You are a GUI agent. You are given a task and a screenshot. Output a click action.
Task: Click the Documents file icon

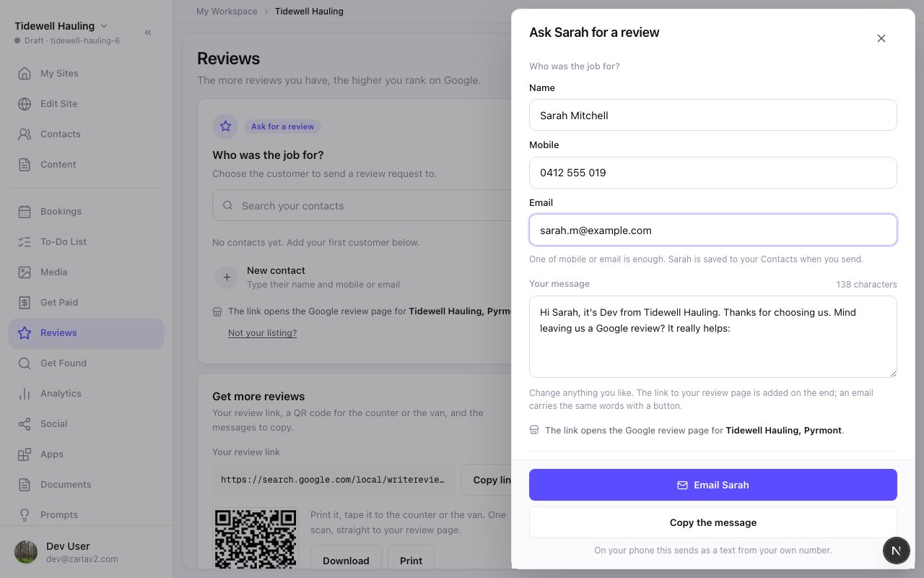pyautogui.click(x=25, y=484)
